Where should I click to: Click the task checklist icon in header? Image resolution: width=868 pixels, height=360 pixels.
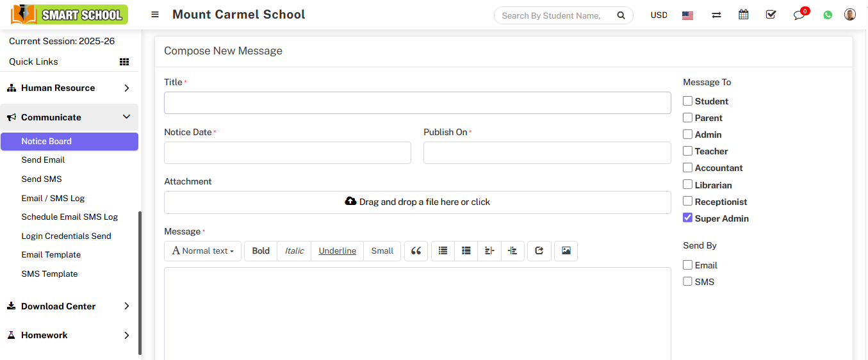[x=771, y=15]
